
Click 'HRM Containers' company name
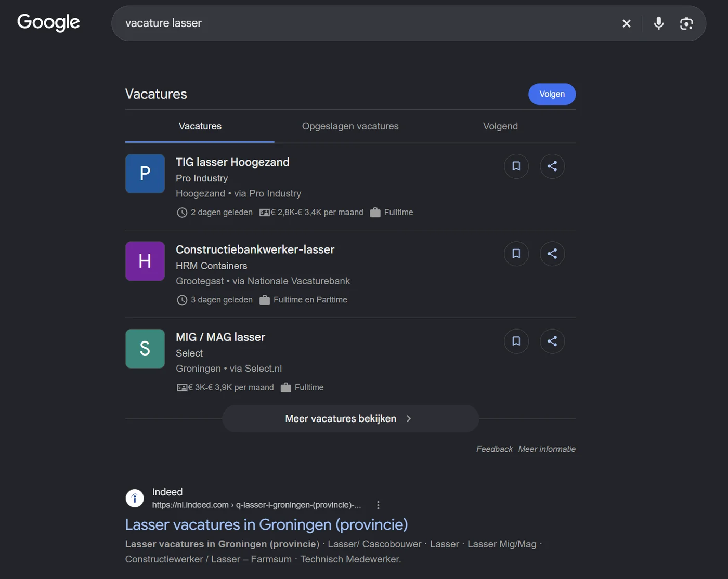pos(211,266)
